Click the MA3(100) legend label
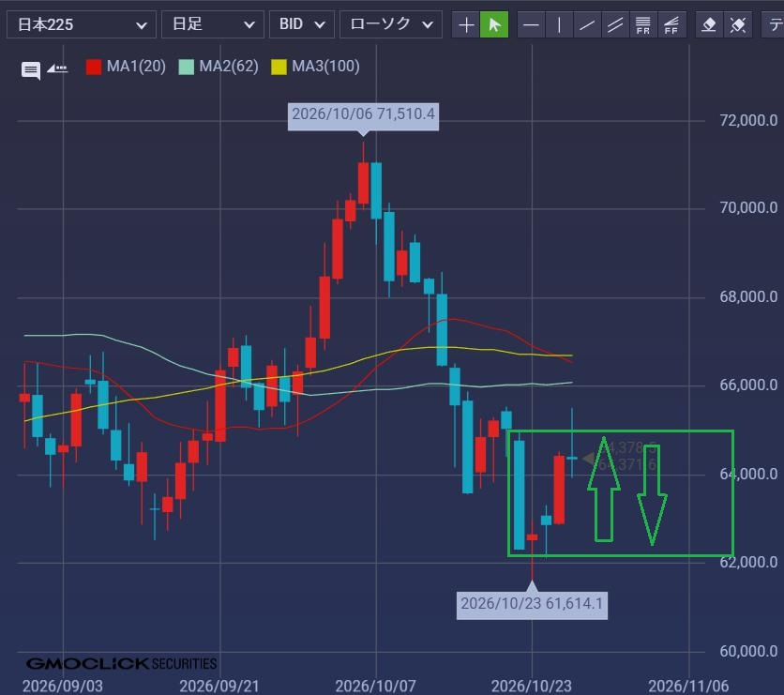This screenshot has width=784, height=695. click(x=325, y=67)
